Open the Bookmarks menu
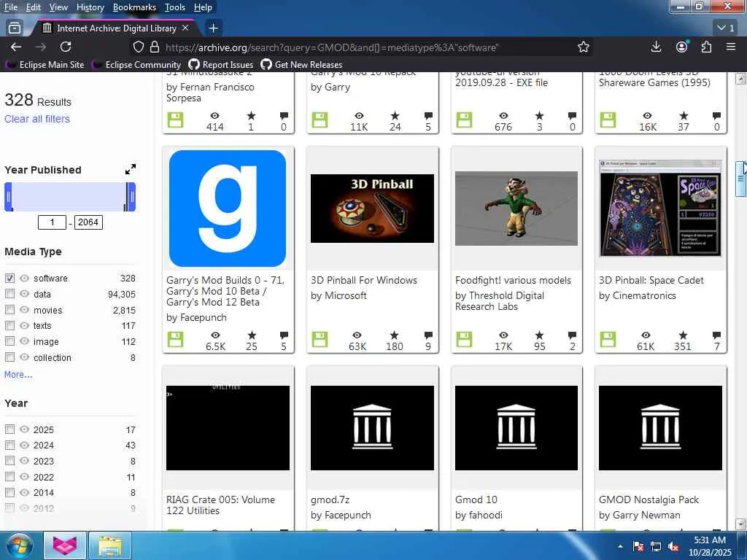The width and height of the screenshot is (747, 560). [x=134, y=7]
